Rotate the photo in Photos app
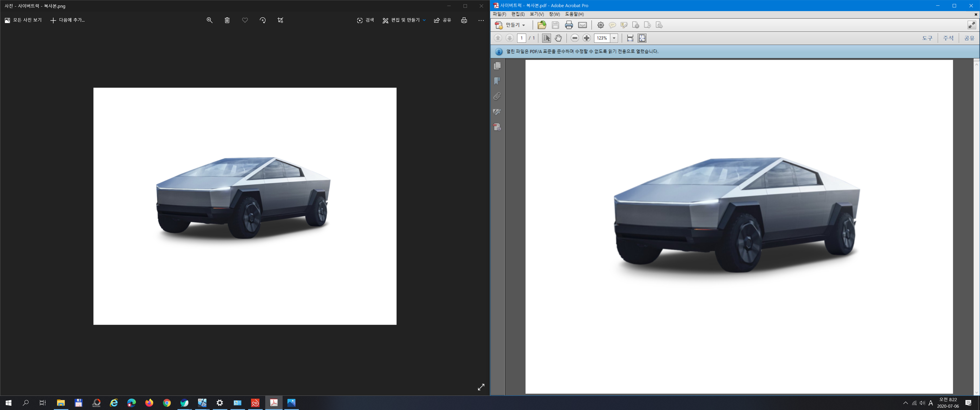The width and height of the screenshot is (980, 410). coord(262,20)
